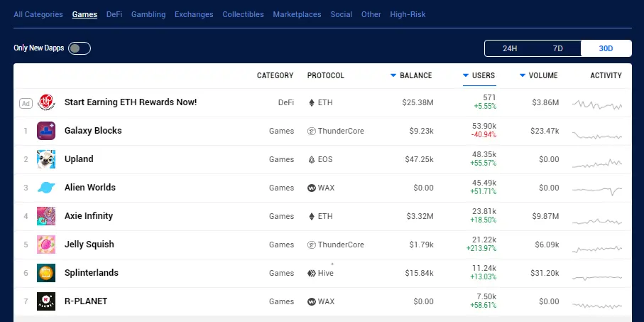Image resolution: width=644 pixels, height=322 pixels.
Task: Open the Galaxy Blocks dapp link
Action: tap(93, 131)
